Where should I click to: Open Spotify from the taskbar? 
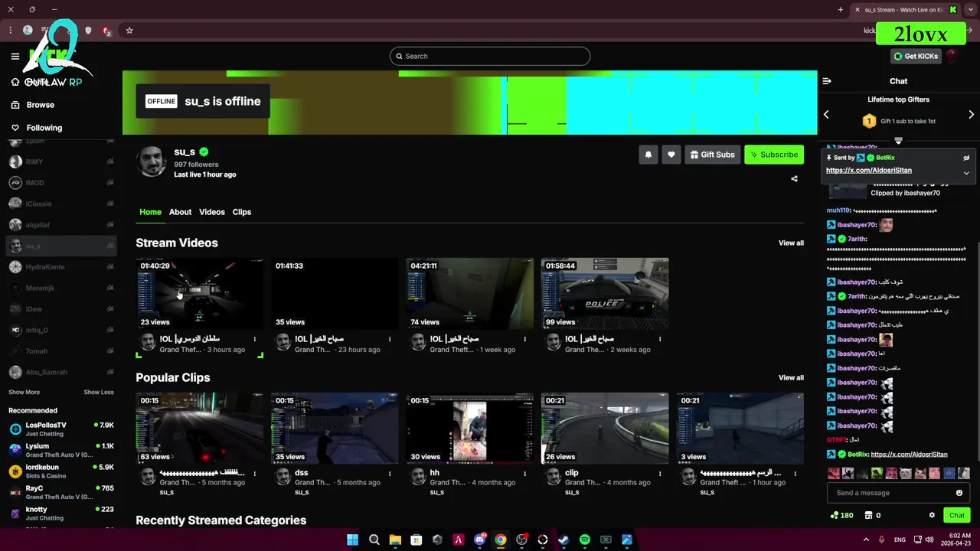585,540
